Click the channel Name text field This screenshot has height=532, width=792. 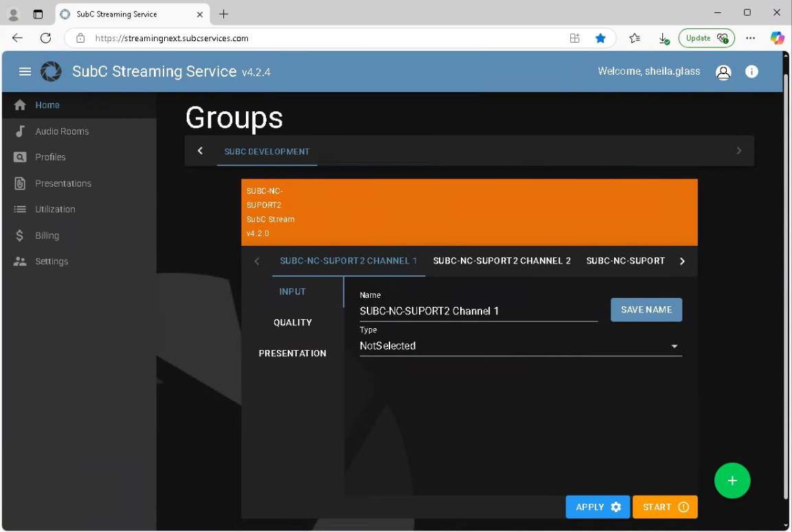click(478, 311)
